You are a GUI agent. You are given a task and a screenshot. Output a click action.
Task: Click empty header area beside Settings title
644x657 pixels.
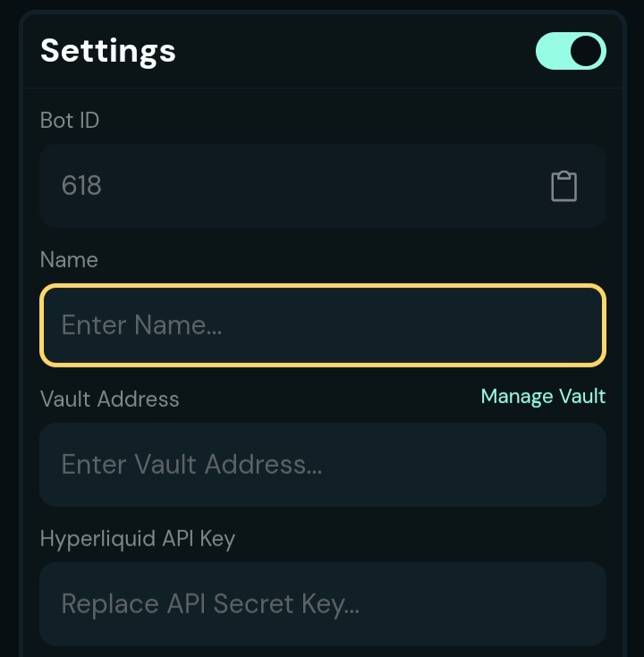point(358,51)
